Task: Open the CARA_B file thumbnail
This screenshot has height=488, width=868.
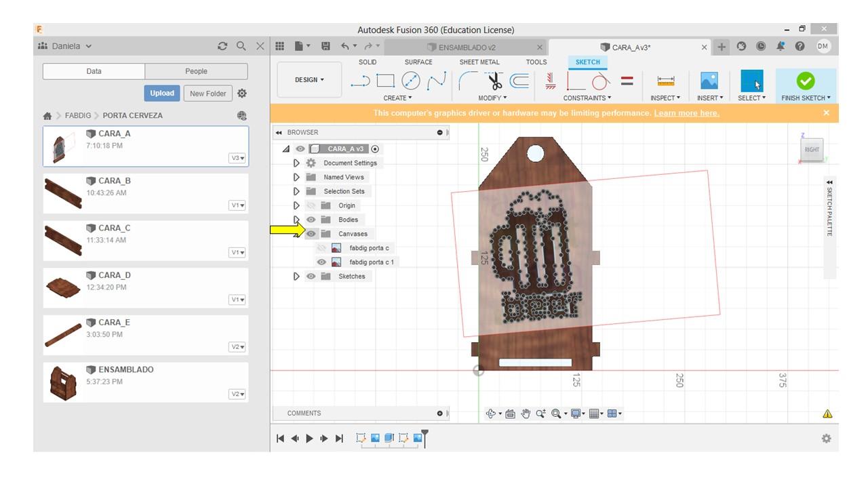Action: pyautogui.click(x=63, y=193)
